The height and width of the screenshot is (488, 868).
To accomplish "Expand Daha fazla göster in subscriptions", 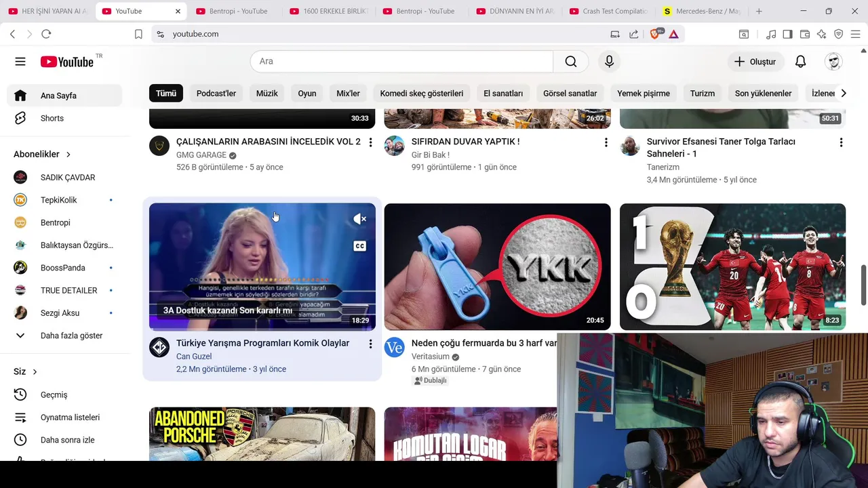I will (64, 335).
